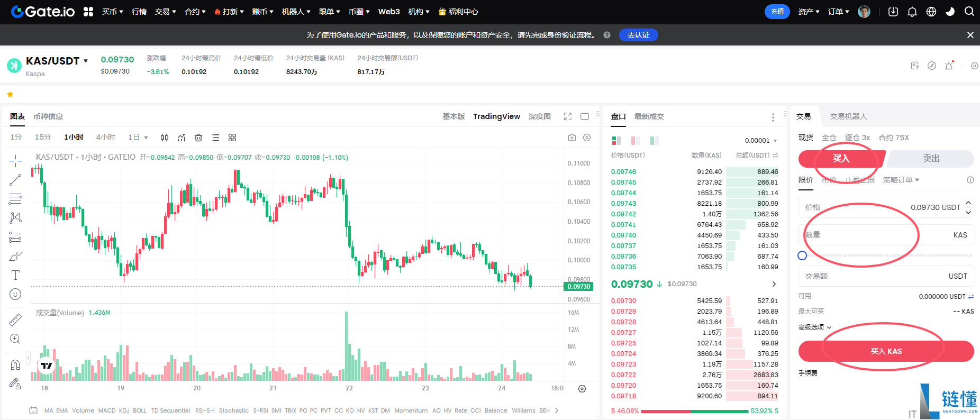The height and width of the screenshot is (420, 980).
Task: Take a chart snapshot with camera icon
Action: (572, 138)
